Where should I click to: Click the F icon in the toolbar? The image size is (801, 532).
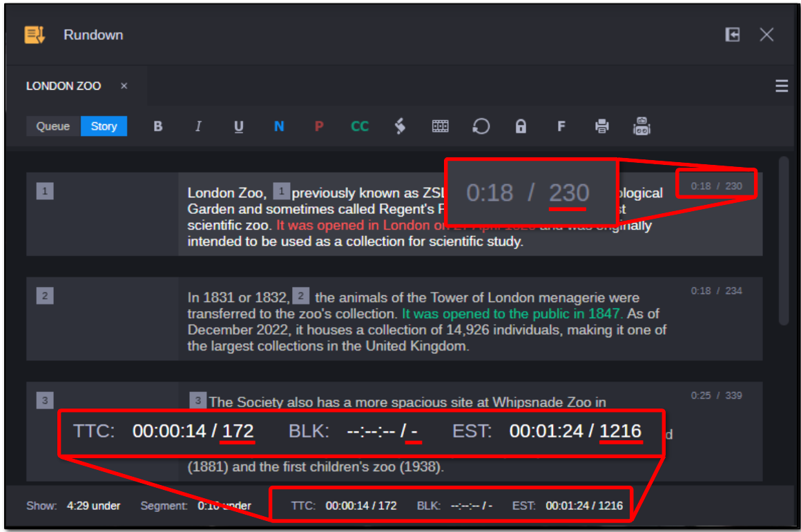tap(561, 126)
